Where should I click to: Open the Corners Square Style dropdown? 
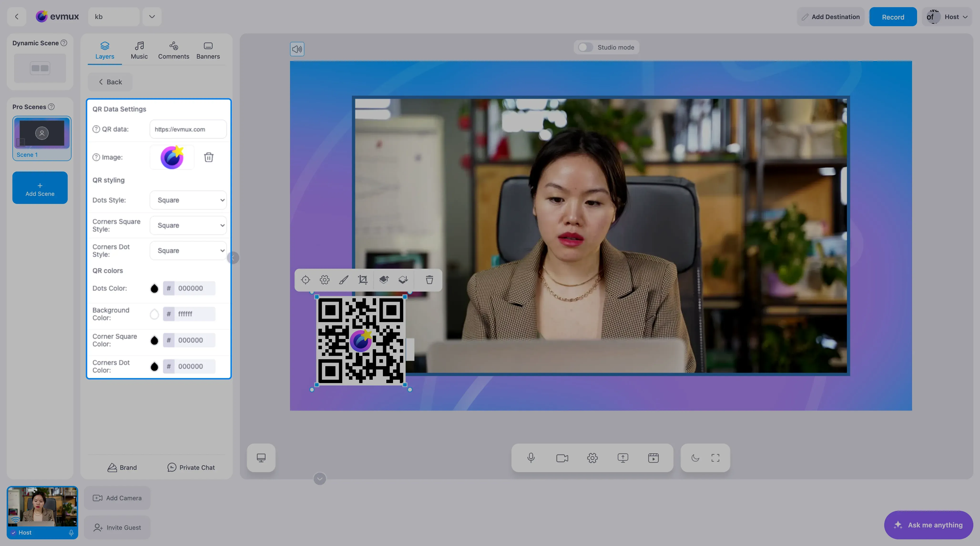point(188,225)
